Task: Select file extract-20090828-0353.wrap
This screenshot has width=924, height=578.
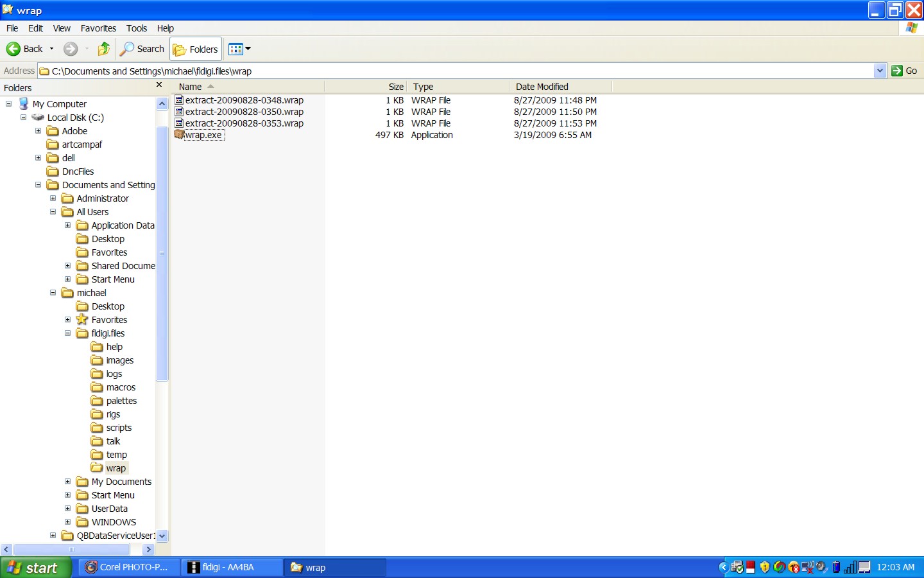Action: pos(244,123)
